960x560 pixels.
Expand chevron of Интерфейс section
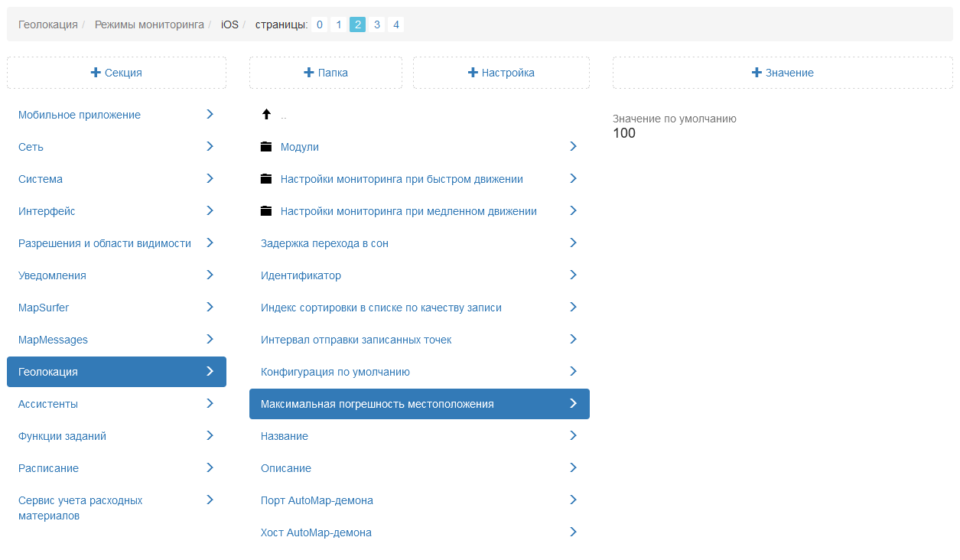[x=210, y=210]
